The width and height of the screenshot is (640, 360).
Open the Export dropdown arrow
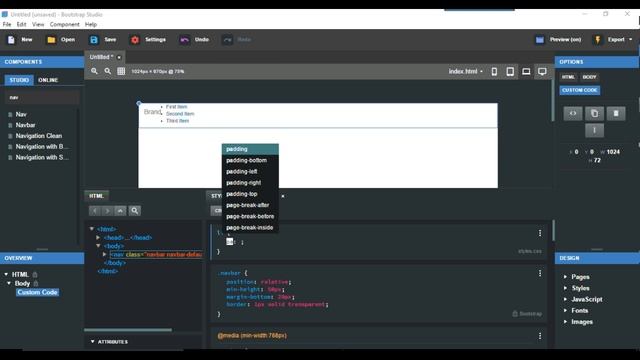(631, 40)
